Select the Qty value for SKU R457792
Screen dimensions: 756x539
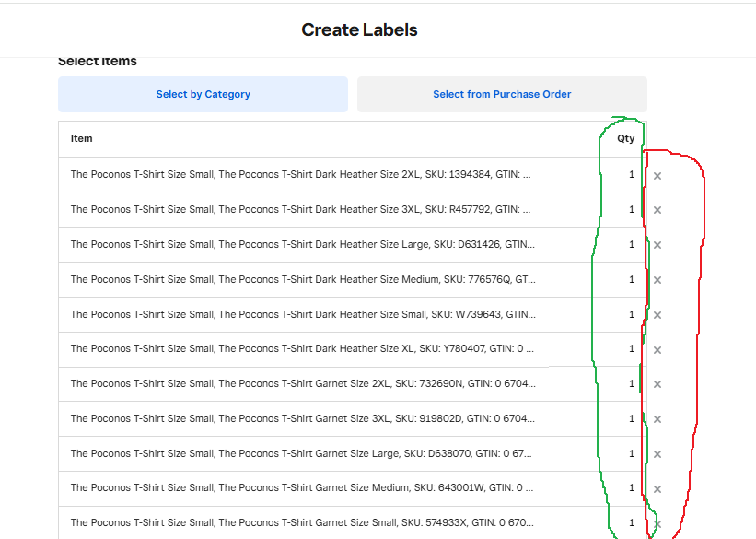631,209
